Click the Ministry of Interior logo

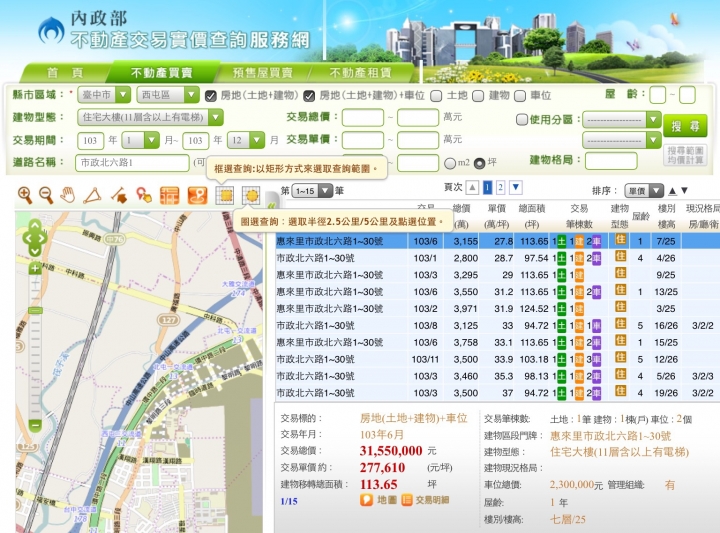51,31
